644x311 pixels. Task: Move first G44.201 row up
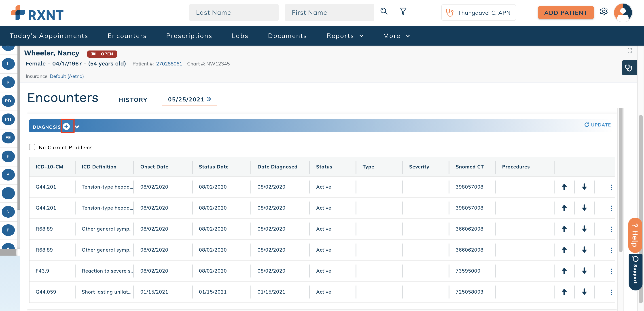tap(564, 187)
